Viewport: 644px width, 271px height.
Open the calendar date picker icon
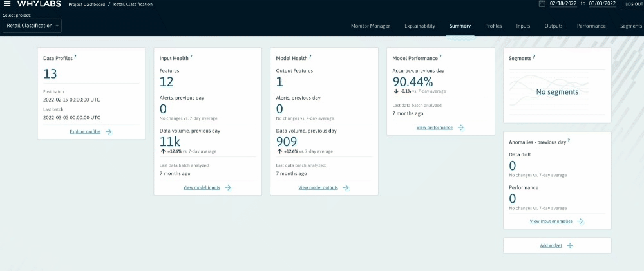click(x=542, y=3)
